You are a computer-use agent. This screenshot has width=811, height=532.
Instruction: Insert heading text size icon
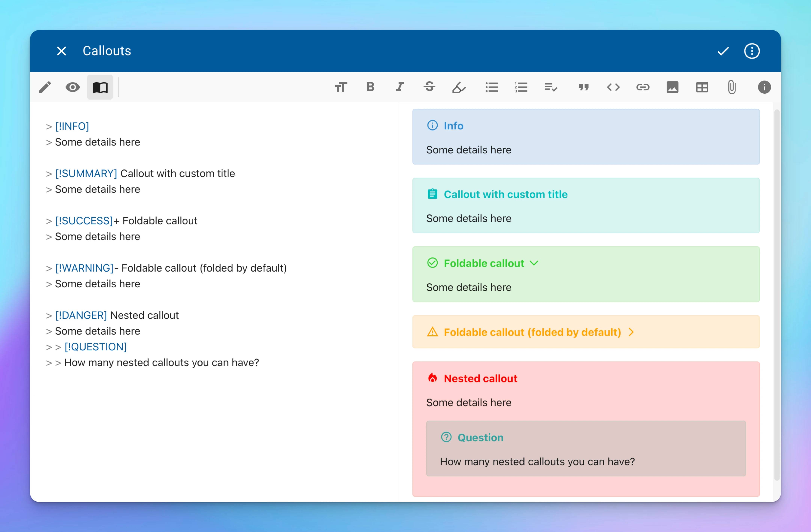click(x=341, y=87)
